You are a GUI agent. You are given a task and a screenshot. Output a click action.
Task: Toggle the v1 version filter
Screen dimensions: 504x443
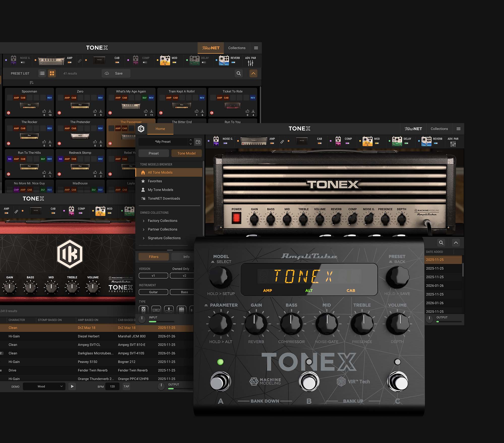[x=153, y=275]
